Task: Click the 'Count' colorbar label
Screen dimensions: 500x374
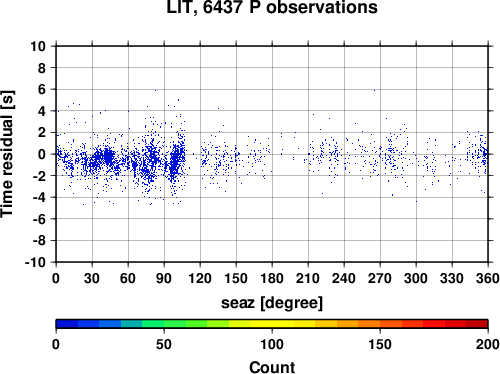Action: tap(272, 367)
